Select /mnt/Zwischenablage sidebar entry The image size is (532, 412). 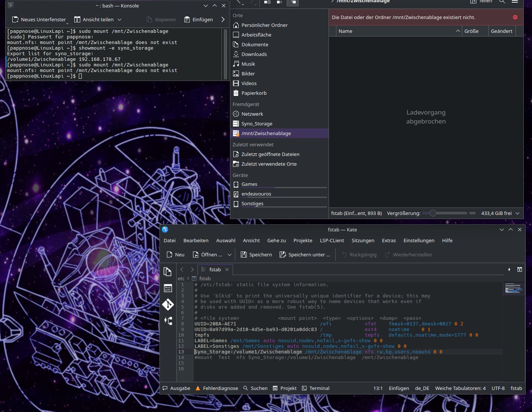(x=279, y=133)
